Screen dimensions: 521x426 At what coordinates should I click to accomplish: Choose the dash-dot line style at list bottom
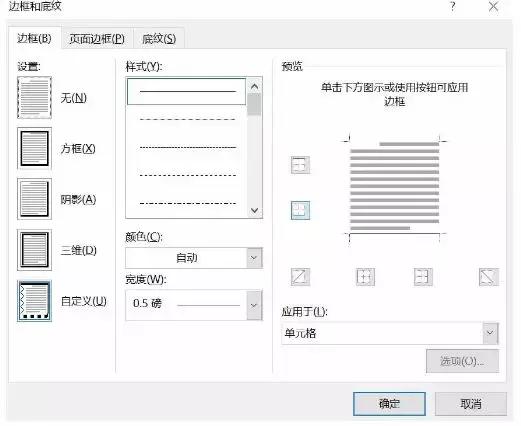[x=187, y=203]
